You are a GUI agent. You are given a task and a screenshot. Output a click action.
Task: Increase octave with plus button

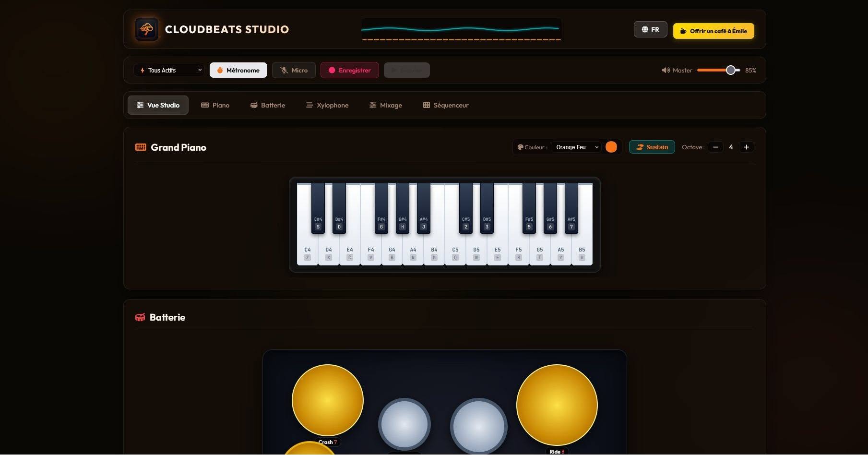pos(746,147)
